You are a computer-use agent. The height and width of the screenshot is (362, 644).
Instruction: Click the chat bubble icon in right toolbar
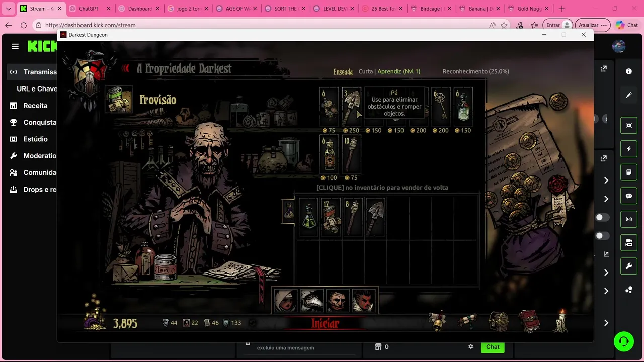pos(629,196)
